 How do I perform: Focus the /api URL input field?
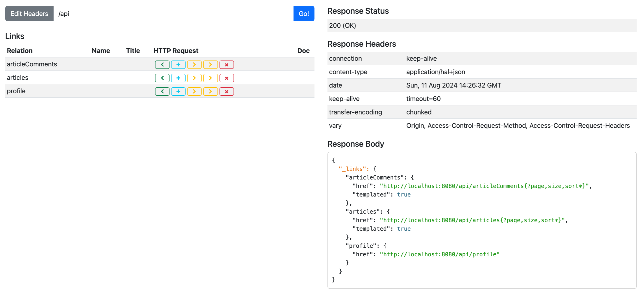tap(173, 13)
